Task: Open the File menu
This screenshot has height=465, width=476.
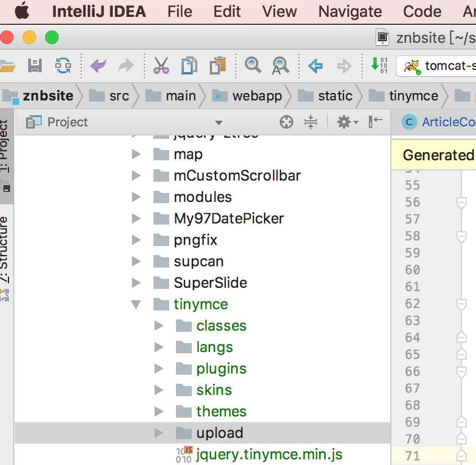Action: click(180, 12)
